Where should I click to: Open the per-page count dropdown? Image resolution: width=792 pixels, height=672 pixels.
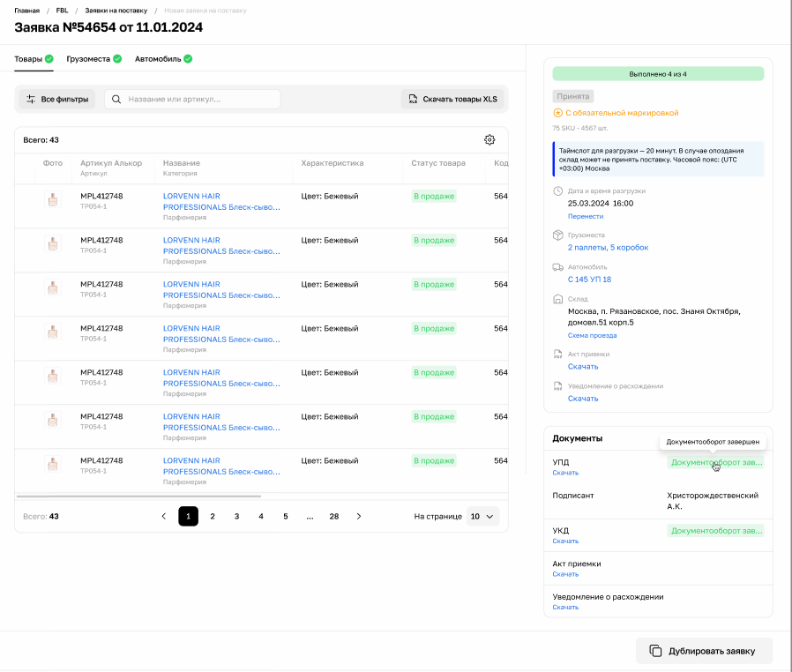(482, 516)
